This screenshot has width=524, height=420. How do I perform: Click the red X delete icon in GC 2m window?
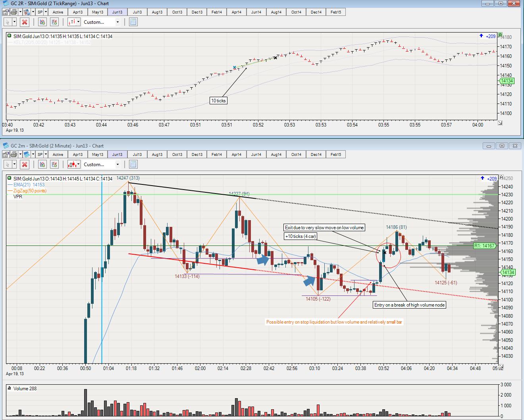25,164
